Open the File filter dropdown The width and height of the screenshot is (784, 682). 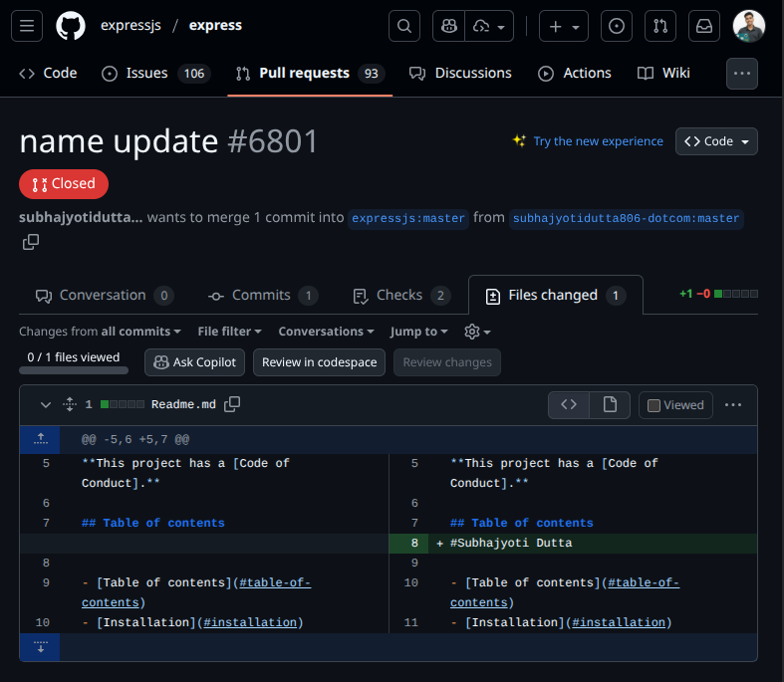[229, 332]
